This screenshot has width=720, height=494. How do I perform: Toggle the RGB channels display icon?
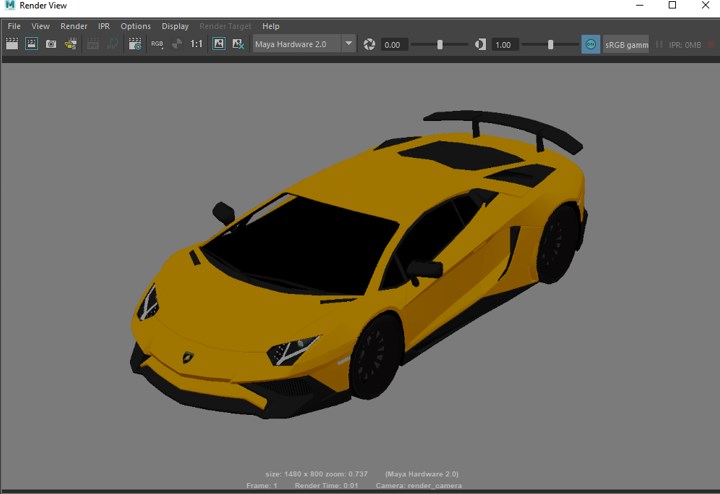point(157,44)
